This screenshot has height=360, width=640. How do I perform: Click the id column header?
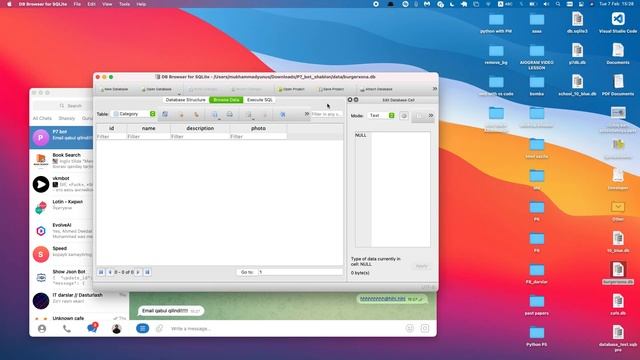point(111,128)
